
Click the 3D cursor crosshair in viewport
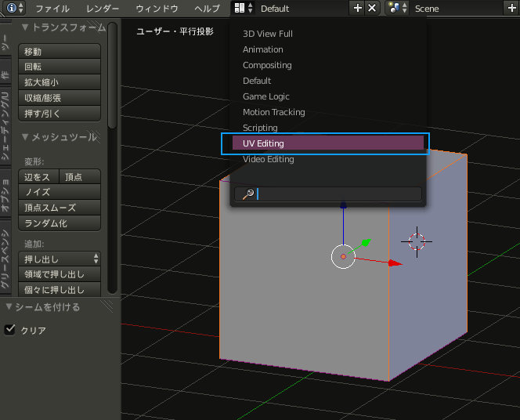417,241
